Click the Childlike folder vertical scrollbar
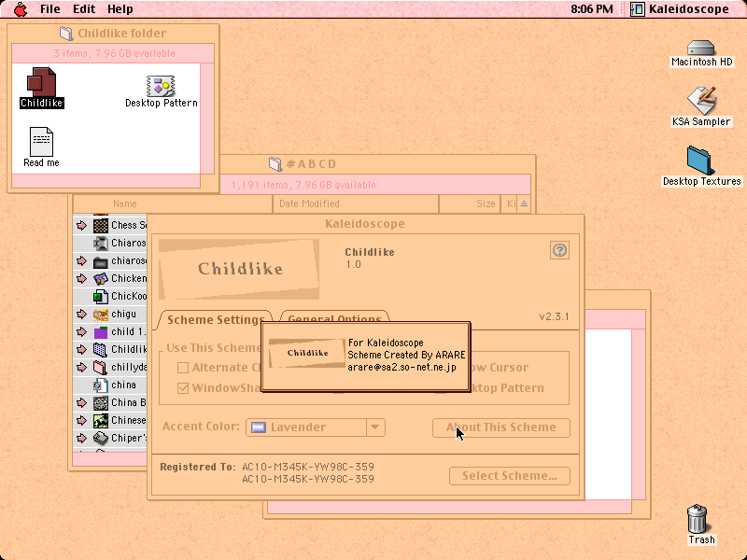747x560 pixels. coord(207,119)
